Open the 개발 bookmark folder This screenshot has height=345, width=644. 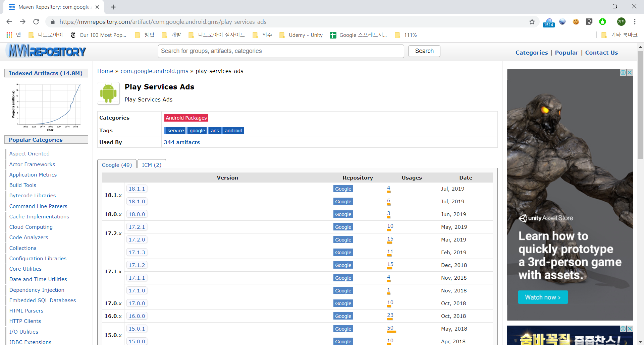[171, 35]
